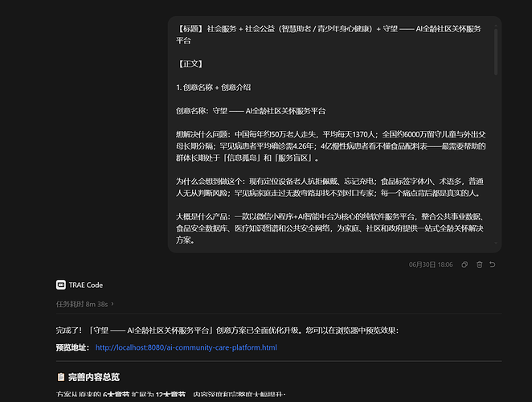Image resolution: width=532 pixels, height=402 pixels.
Task: Click the TRAE Code label
Action: 86,285
